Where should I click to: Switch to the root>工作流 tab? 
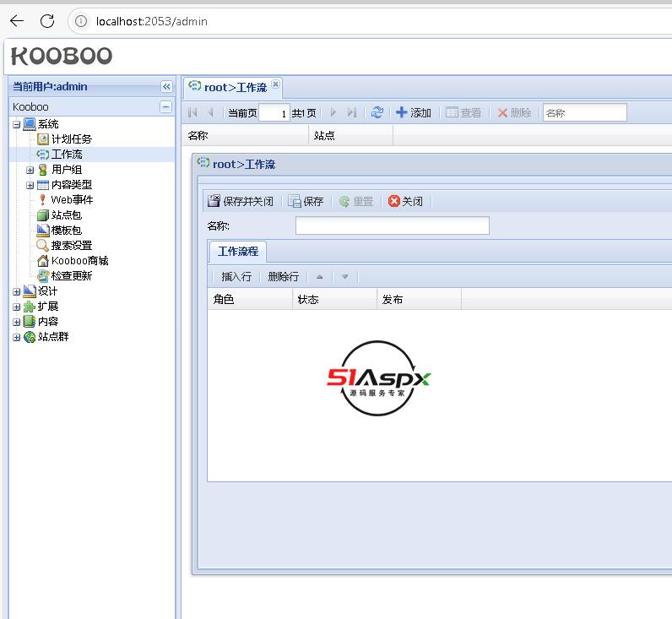235,88
